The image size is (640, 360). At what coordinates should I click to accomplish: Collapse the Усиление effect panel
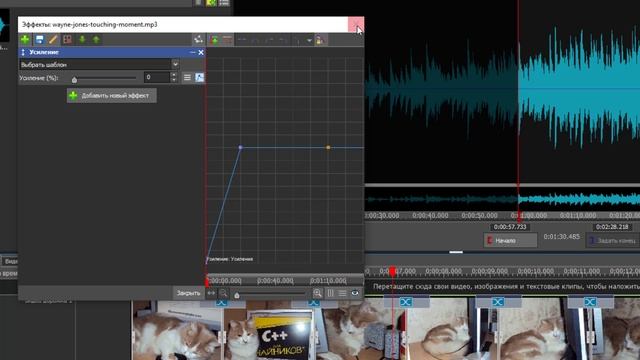coord(193,52)
